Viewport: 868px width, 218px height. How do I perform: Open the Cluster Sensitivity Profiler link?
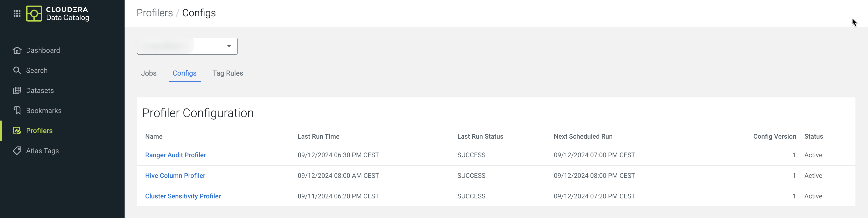(x=183, y=196)
